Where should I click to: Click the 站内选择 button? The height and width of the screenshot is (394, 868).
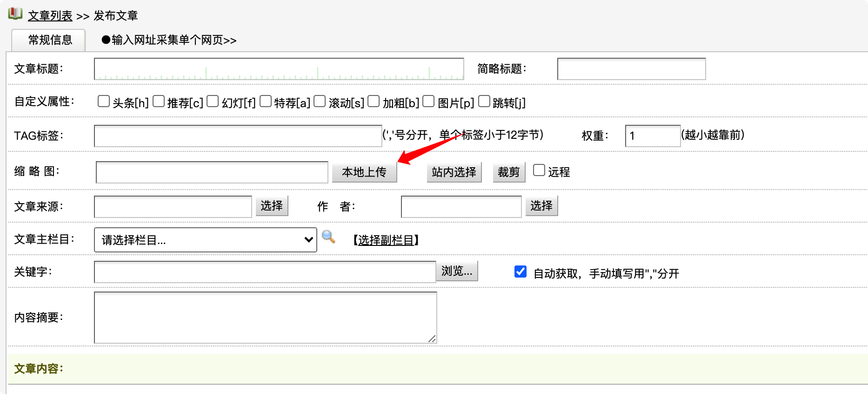pyautogui.click(x=454, y=172)
